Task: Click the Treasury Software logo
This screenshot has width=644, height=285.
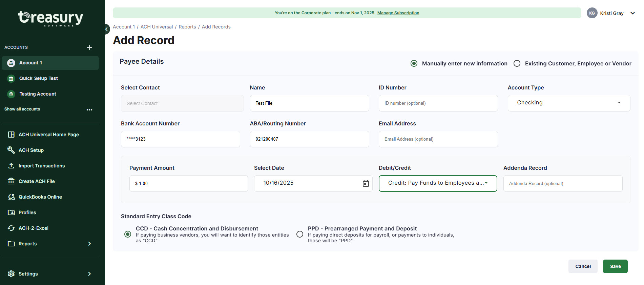Action: coord(50,18)
